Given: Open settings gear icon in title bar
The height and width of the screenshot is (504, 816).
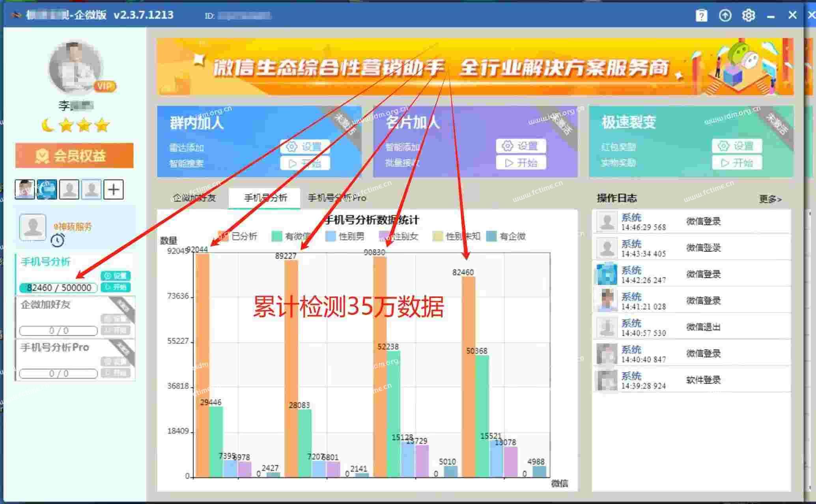Looking at the screenshot, I should click(748, 15).
